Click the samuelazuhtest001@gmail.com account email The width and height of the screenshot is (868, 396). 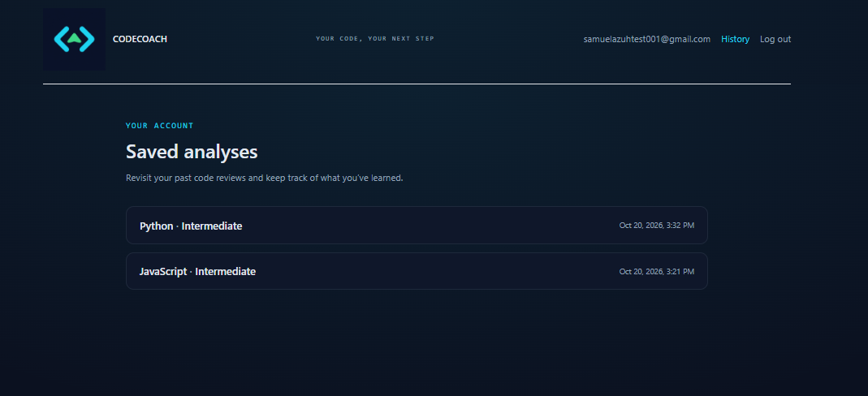646,39
